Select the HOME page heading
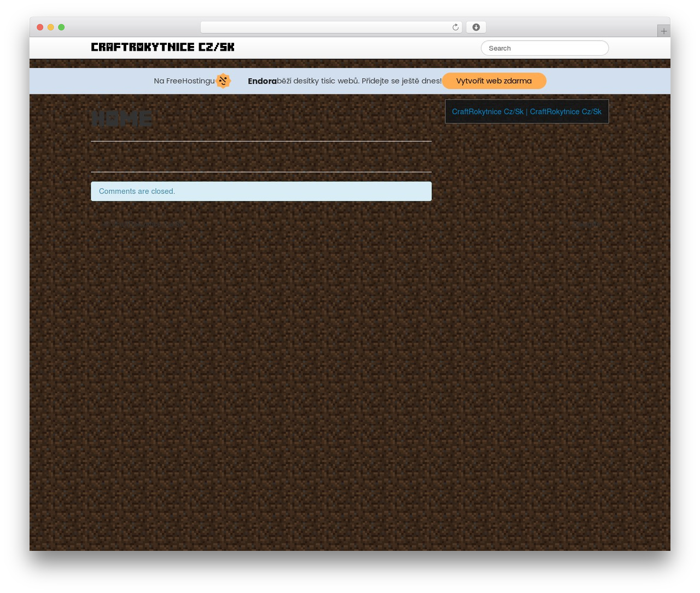Screen dimensions: 700x593 coord(121,118)
